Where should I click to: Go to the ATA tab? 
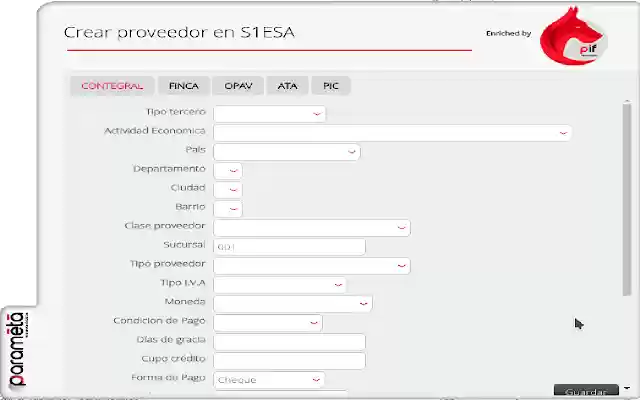coord(287,86)
